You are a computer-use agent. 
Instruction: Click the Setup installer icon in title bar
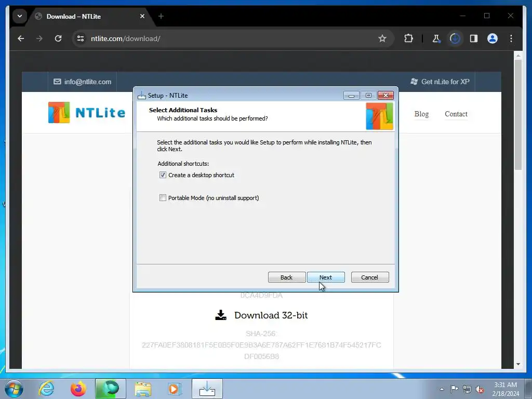pos(141,96)
